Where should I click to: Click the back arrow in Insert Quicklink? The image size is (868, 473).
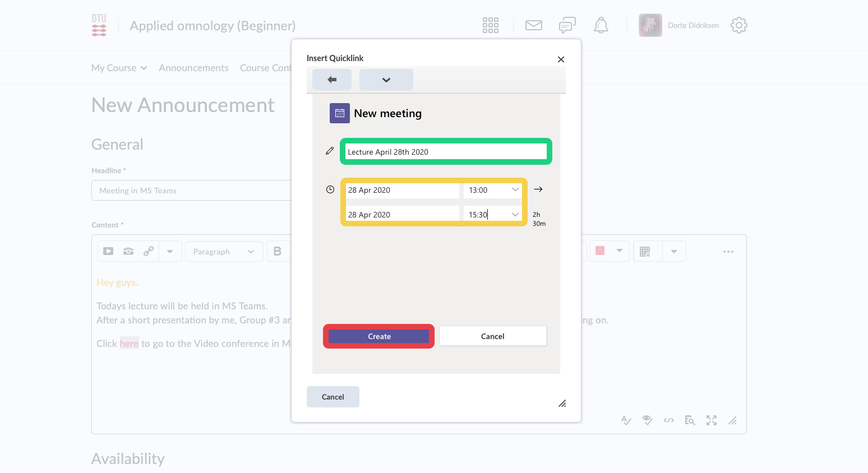pyautogui.click(x=332, y=80)
